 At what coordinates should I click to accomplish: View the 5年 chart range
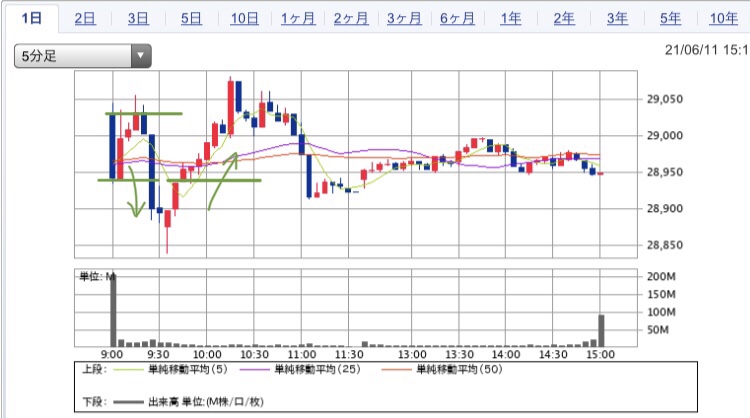pyautogui.click(x=670, y=18)
